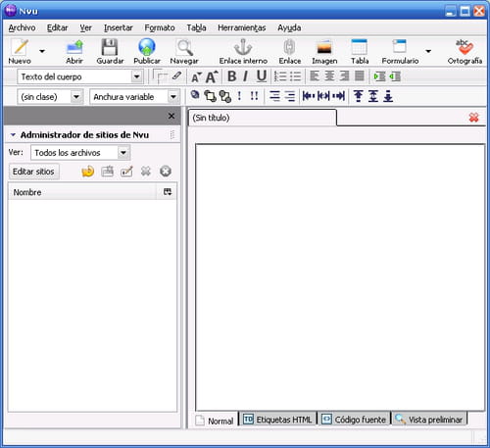Screen dimensions: 490x448
Task: Click the Formulario toolbar icon
Action: 400,47
